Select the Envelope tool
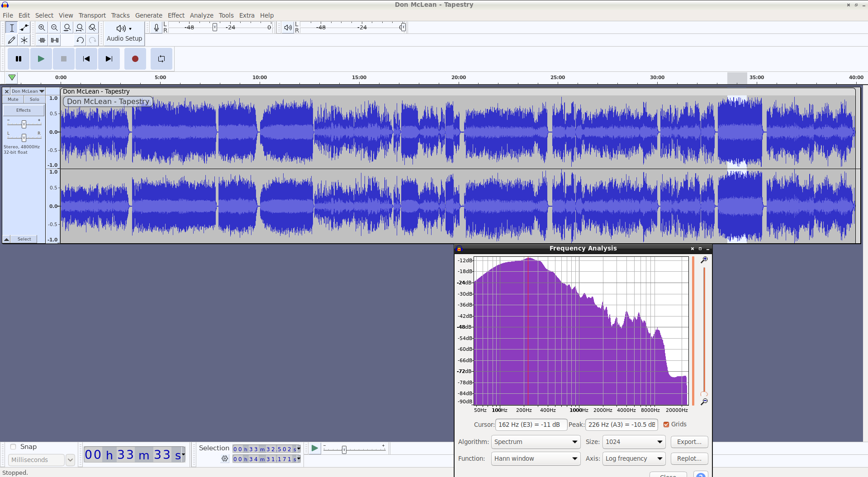 coord(24,28)
